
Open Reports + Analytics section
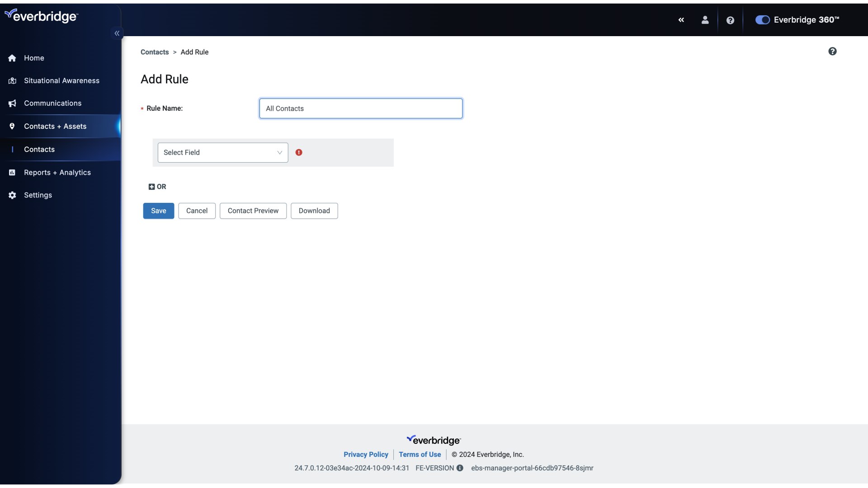[x=57, y=172]
